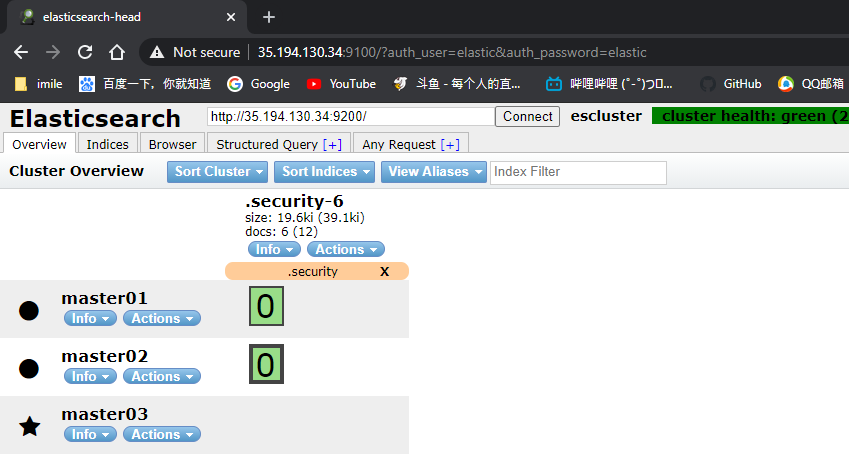Click the Not secure warning icon

tap(157, 53)
